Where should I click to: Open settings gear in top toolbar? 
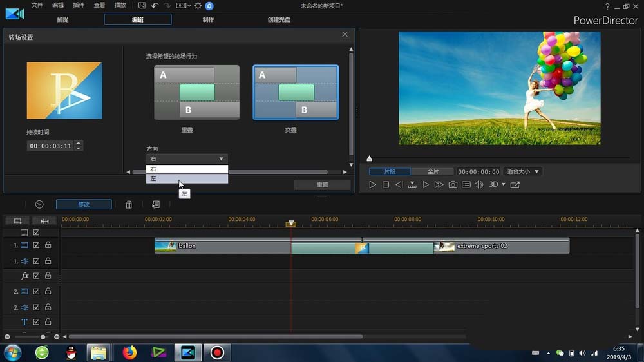(198, 6)
